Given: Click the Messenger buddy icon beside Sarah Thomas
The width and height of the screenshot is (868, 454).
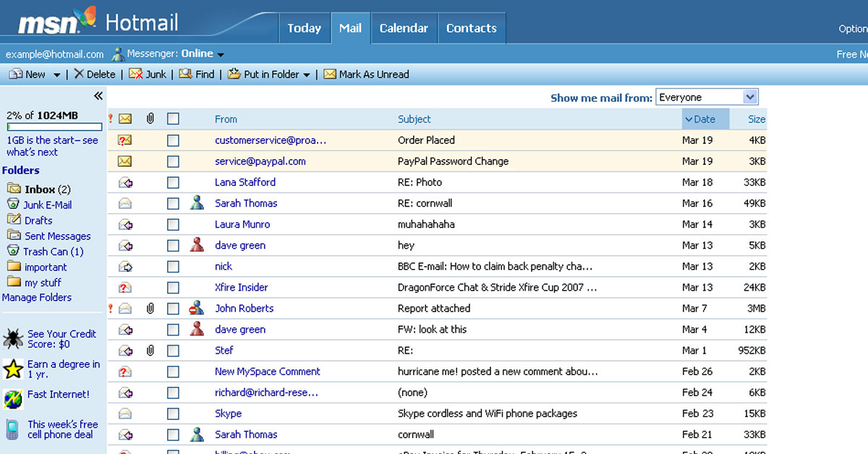Looking at the screenshot, I should pyautogui.click(x=197, y=203).
